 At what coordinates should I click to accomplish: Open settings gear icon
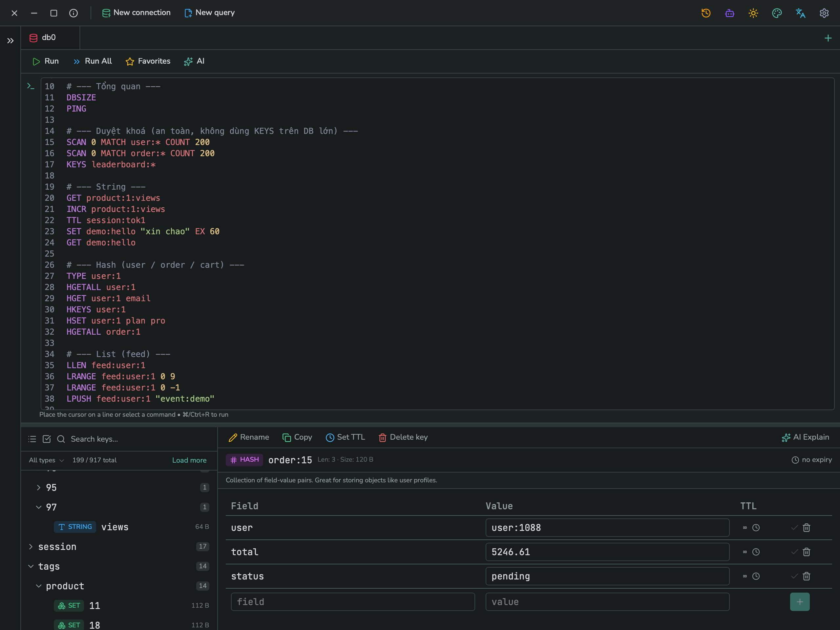click(824, 13)
